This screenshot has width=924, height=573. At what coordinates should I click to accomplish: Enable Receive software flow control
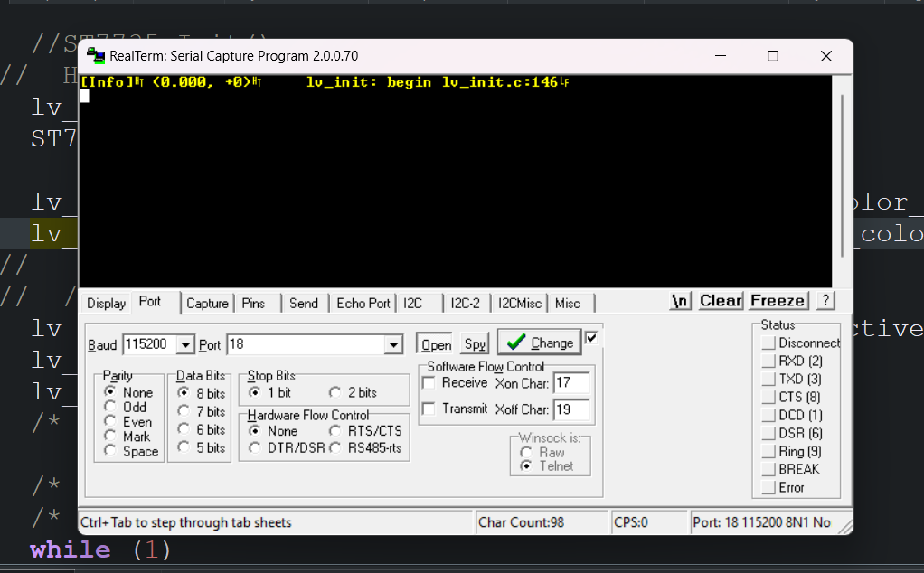tap(429, 383)
